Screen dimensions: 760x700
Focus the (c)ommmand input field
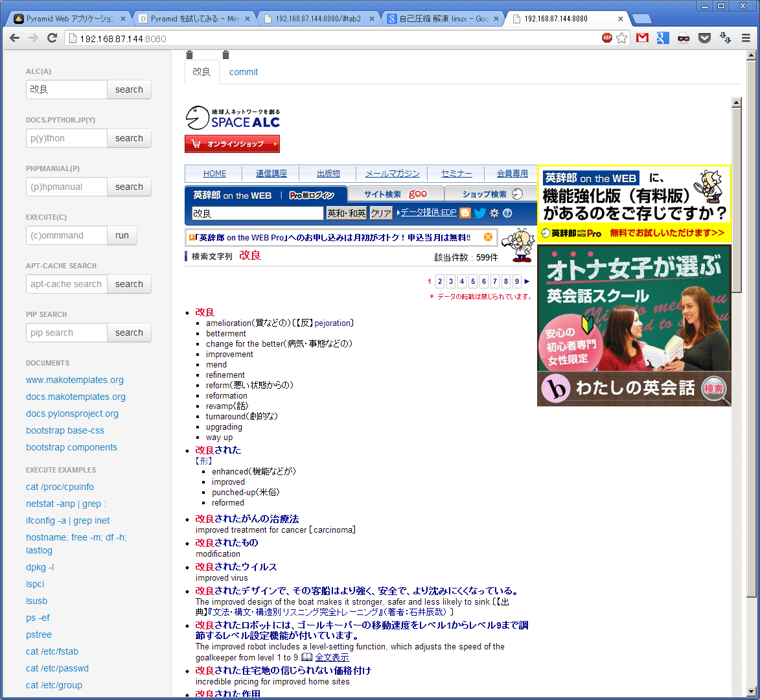66,235
